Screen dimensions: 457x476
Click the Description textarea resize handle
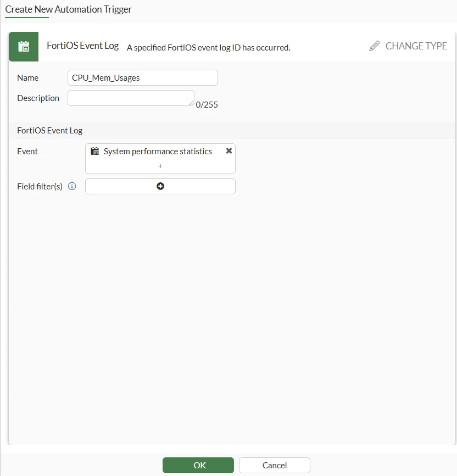pyautogui.click(x=191, y=103)
